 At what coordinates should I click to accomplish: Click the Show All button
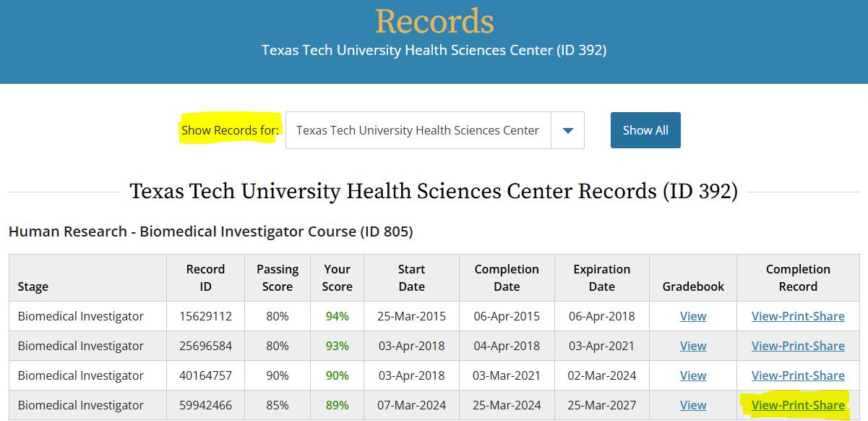pos(645,130)
